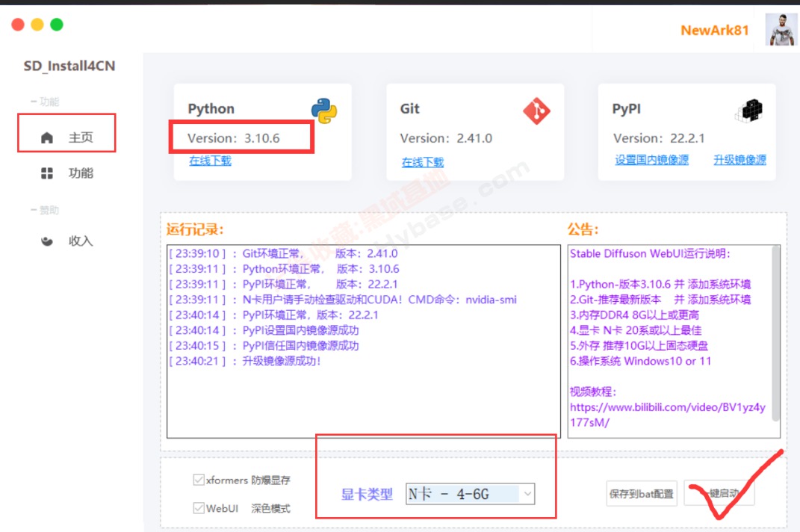The image size is (800, 532).
Task: Click the icon beside 收入
Action: 47,241
